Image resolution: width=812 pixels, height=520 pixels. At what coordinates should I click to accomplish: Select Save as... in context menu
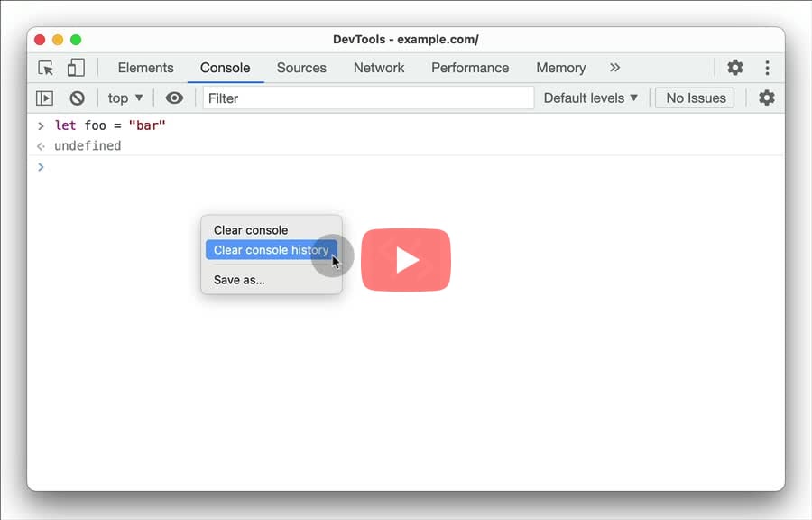272,280
